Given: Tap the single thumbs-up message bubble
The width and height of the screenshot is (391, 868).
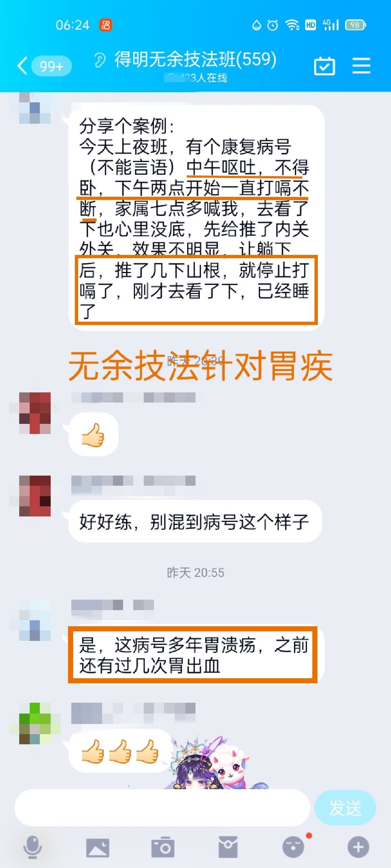Looking at the screenshot, I should 93,434.
